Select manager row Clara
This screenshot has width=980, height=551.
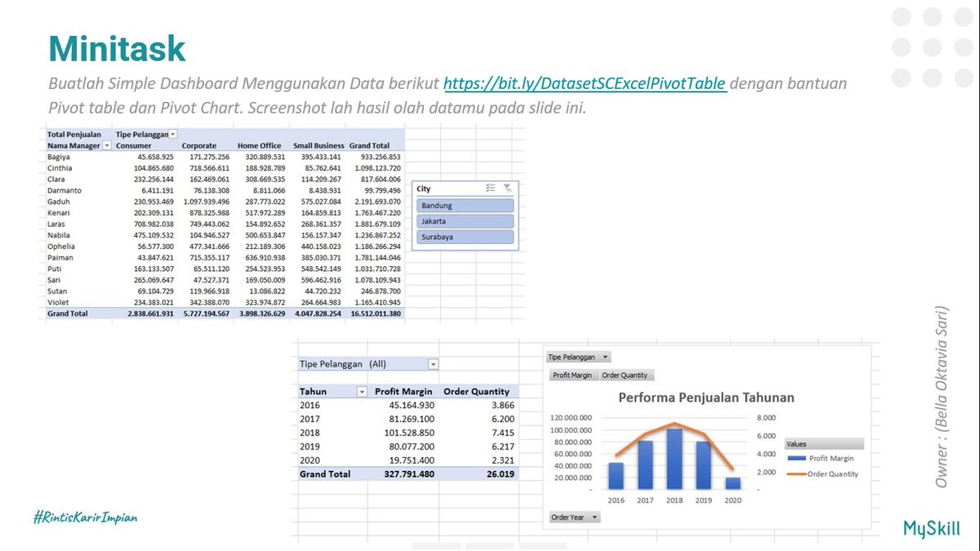coord(225,179)
